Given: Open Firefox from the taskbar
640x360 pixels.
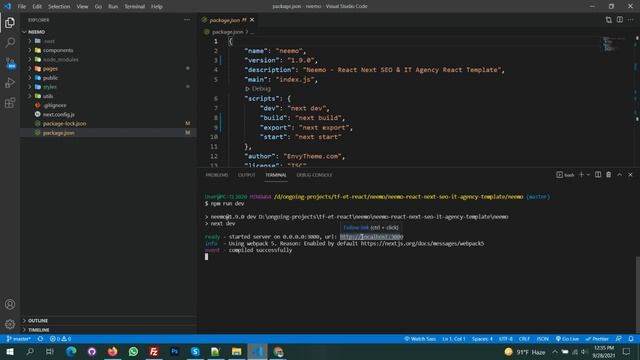Looking at the screenshot, I should (x=112, y=351).
